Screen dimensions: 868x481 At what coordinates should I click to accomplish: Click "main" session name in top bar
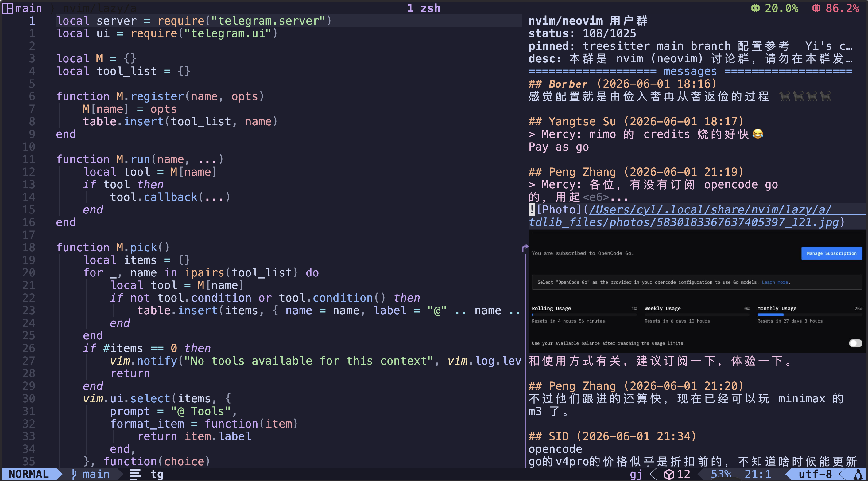click(29, 8)
